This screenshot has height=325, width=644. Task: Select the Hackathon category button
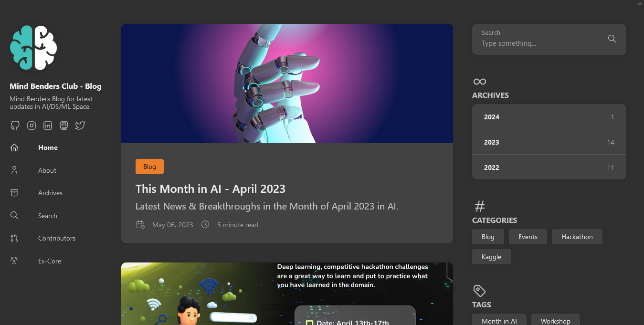577,237
